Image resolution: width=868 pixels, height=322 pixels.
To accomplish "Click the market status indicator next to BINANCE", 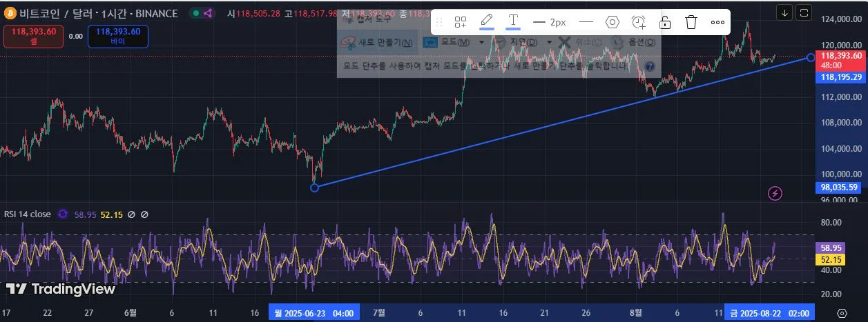I will pyautogui.click(x=197, y=13).
